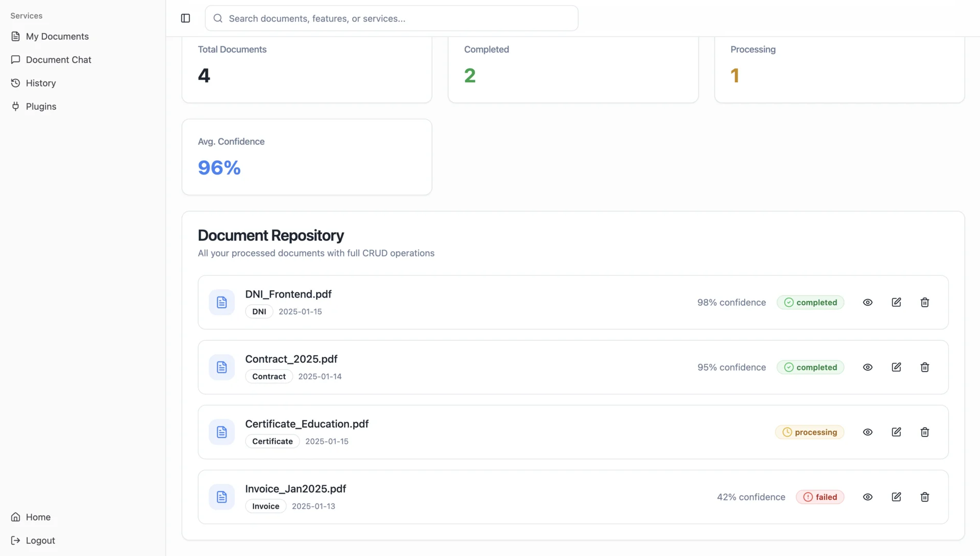The width and height of the screenshot is (980, 556).
Task: Delete DNI_Frontend.pdf using trash icon
Action: [x=925, y=302]
